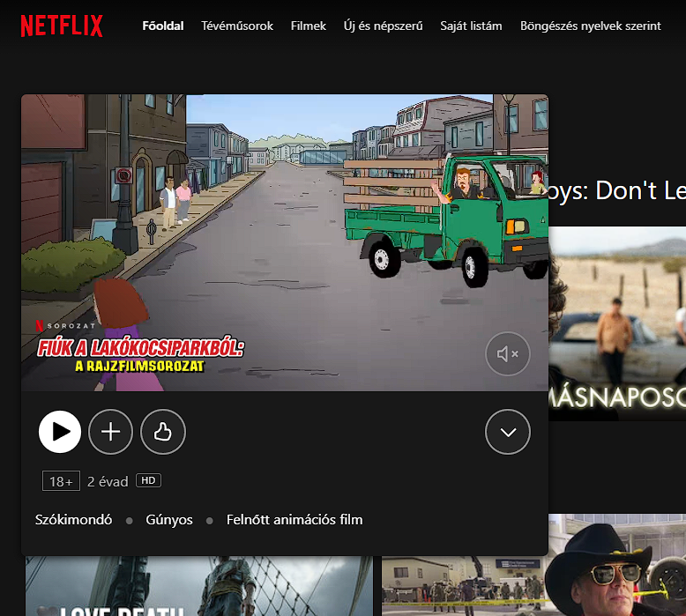686x616 pixels.
Task: Open the Filmek section
Action: coord(309,26)
